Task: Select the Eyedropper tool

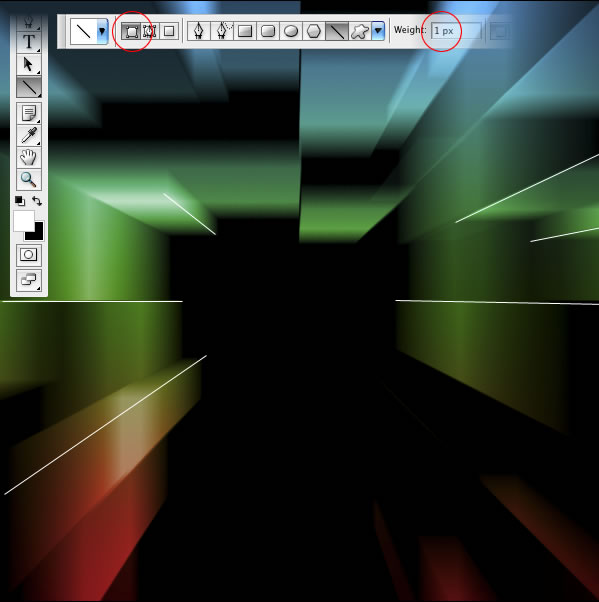Action: pyautogui.click(x=29, y=136)
